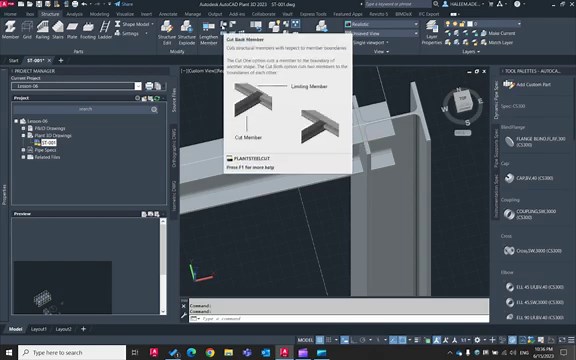Screen dimensions: 576x360
Task: Toggle the layer freeze sun icon
Action: coord(455,24)
